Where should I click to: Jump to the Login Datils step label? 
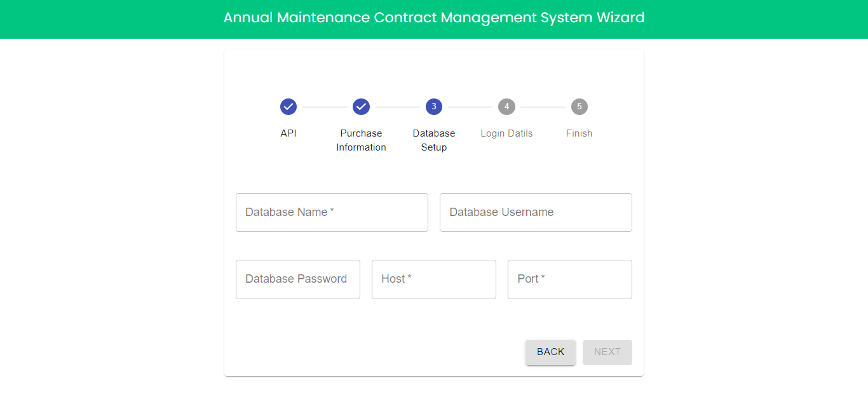506,133
